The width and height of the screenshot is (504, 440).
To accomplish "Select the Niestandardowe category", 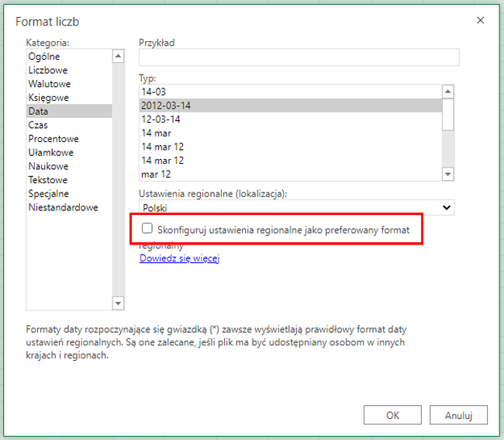I will click(x=69, y=207).
